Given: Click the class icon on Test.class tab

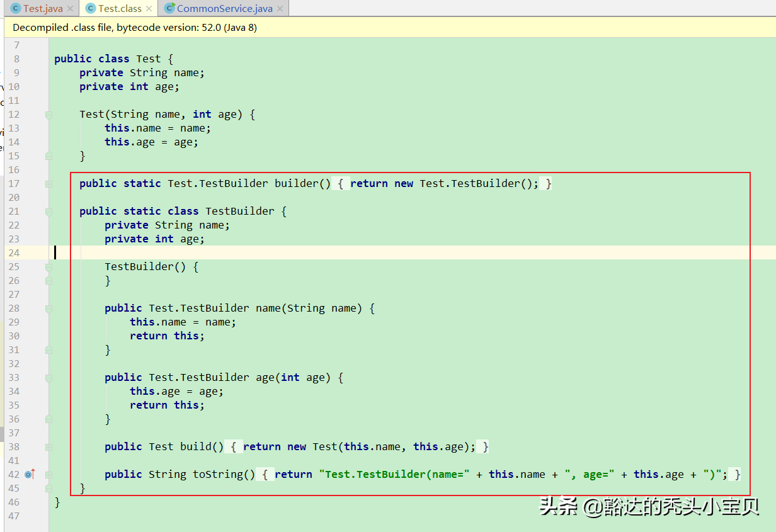Looking at the screenshot, I should pyautogui.click(x=91, y=9).
